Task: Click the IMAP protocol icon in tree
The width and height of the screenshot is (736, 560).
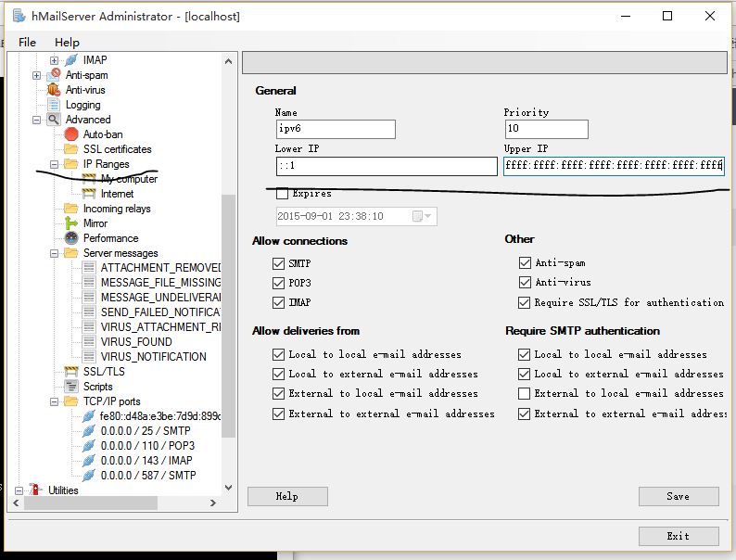Action: 71,60
